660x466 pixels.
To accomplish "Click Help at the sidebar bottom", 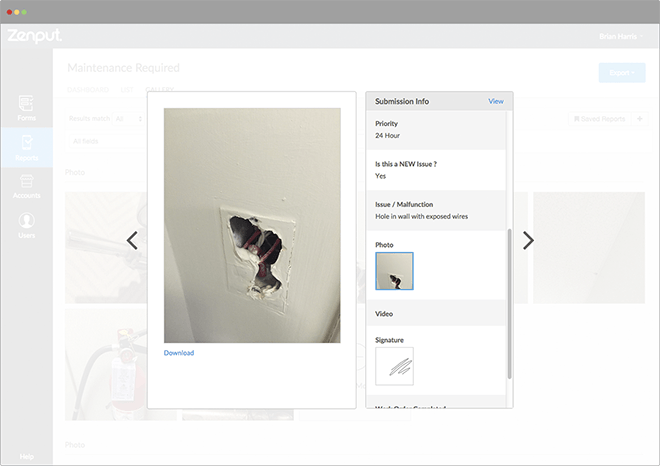I will pyautogui.click(x=26, y=456).
